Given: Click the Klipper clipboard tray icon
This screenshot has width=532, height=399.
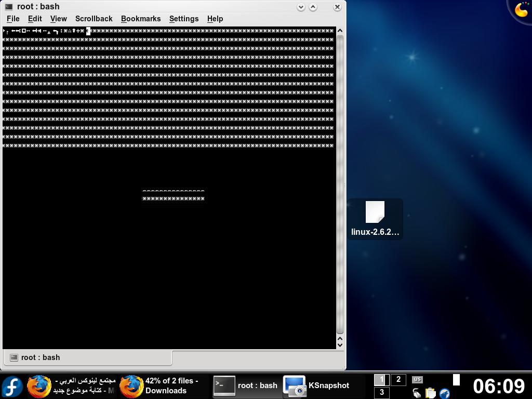Looking at the screenshot, I should (x=431, y=393).
